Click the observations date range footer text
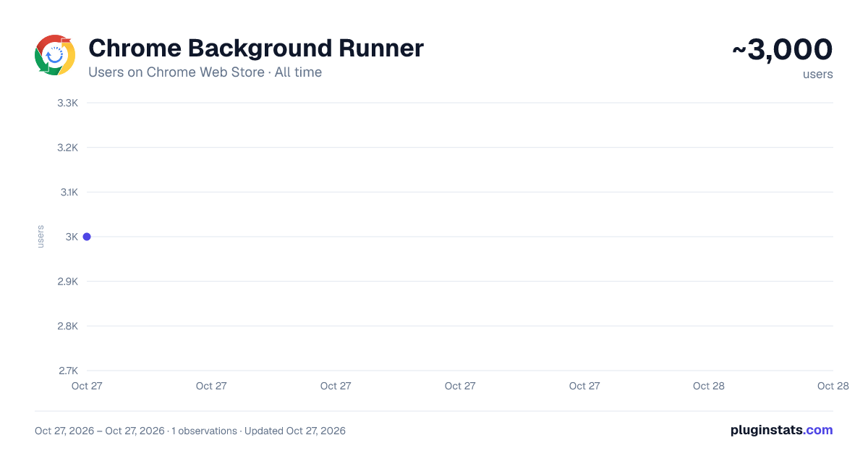 [x=190, y=431]
